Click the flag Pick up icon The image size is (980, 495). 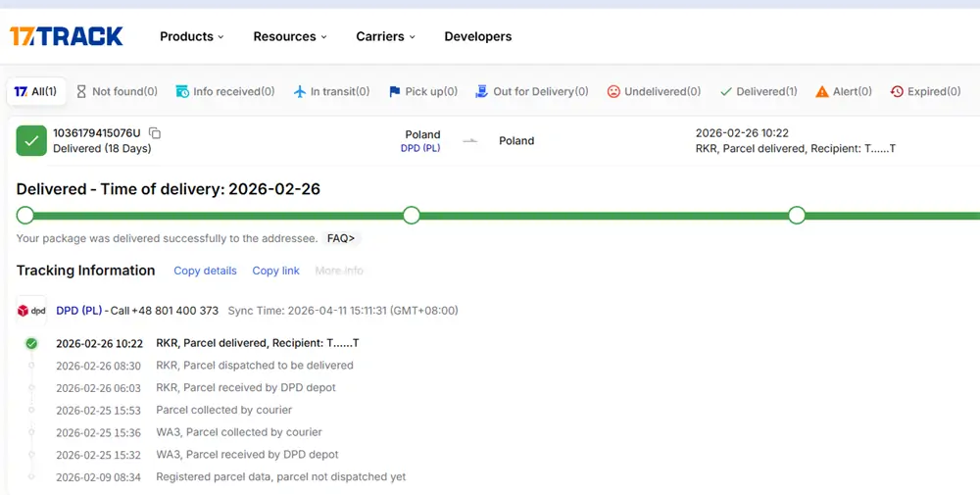coord(394,92)
